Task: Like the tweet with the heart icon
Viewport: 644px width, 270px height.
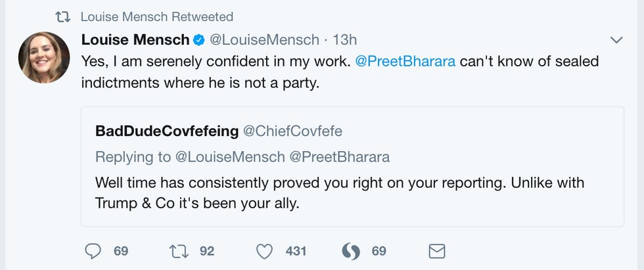Action: click(264, 251)
